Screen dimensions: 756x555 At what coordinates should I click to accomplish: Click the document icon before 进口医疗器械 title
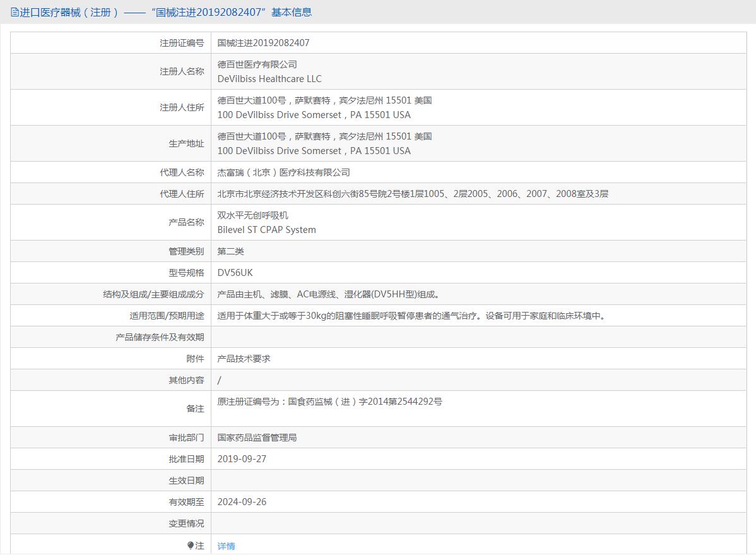[x=15, y=13]
